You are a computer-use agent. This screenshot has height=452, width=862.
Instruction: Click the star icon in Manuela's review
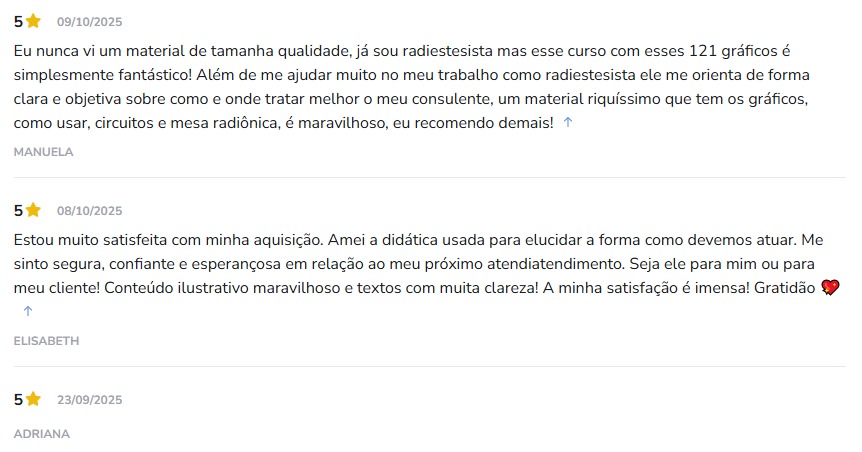point(33,21)
